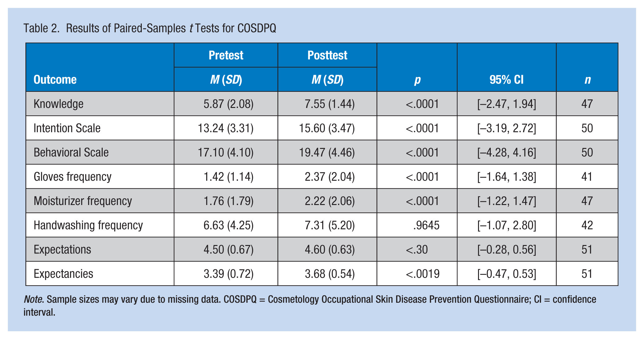Click the 95% CI column header
Viewport: 644px width, 339px height.
point(507,80)
